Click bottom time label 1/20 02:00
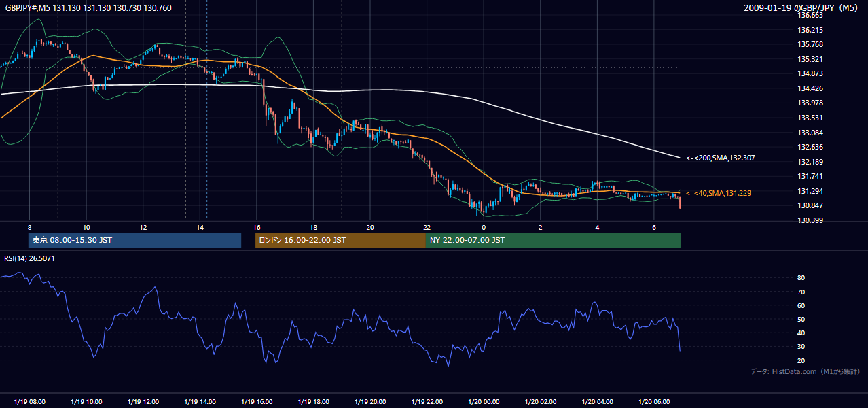 pyautogui.click(x=541, y=402)
